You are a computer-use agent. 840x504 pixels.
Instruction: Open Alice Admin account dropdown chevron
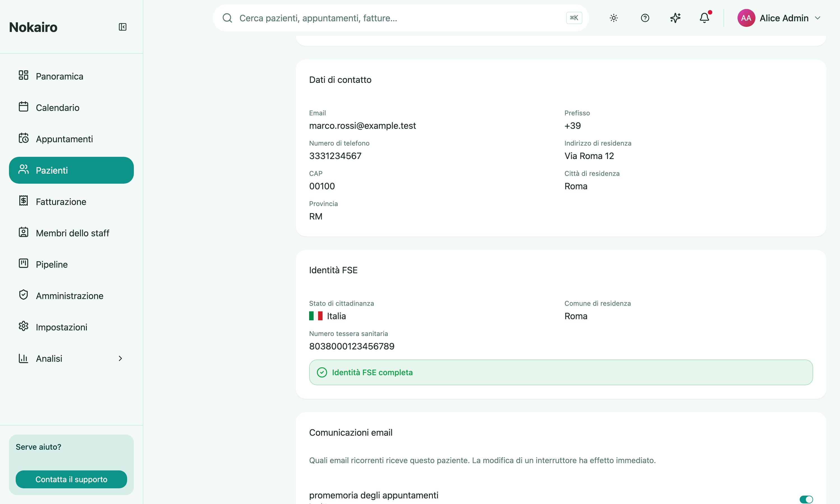[x=818, y=18]
